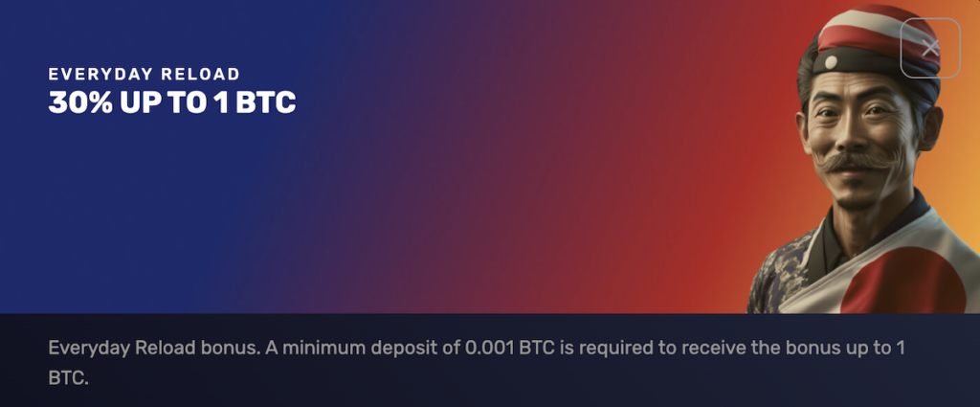Click the "30%" figure in the headline

tap(80, 103)
